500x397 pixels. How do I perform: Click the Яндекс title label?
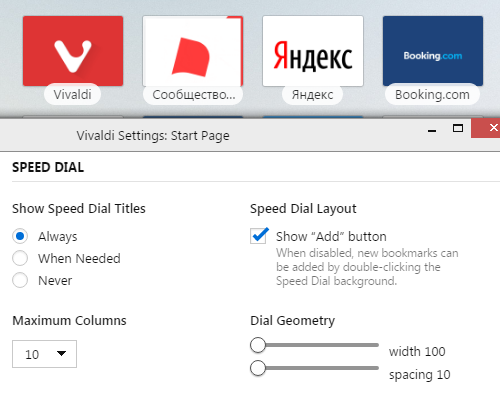click(x=312, y=95)
